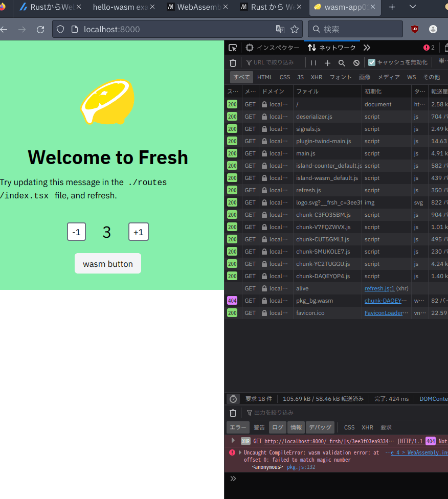Open a new browser tab
The width and height of the screenshot is (448, 499).
(392, 7)
